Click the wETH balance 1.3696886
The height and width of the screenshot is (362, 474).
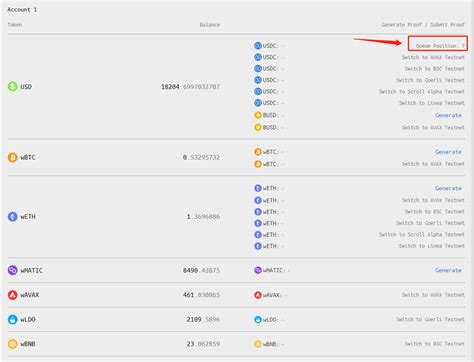203,217
